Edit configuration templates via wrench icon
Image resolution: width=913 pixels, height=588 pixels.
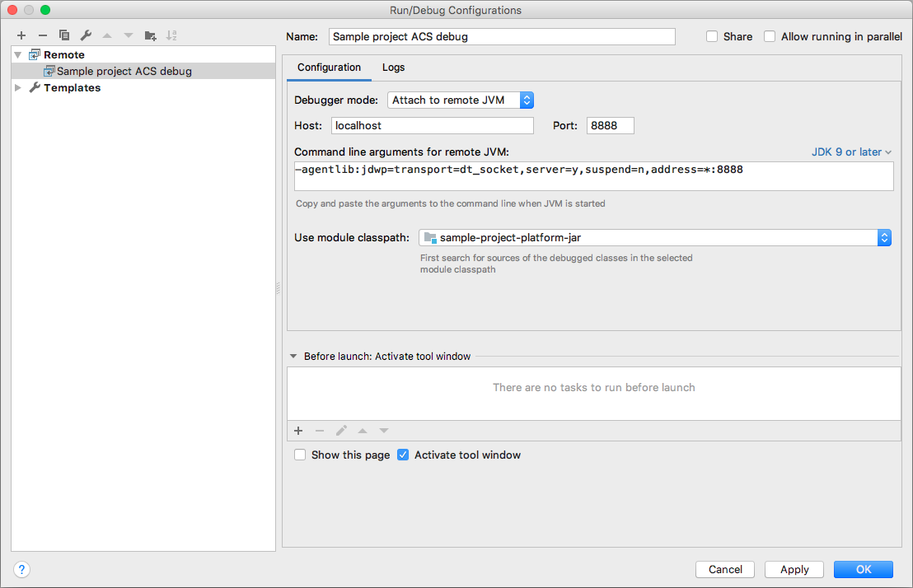tap(85, 35)
